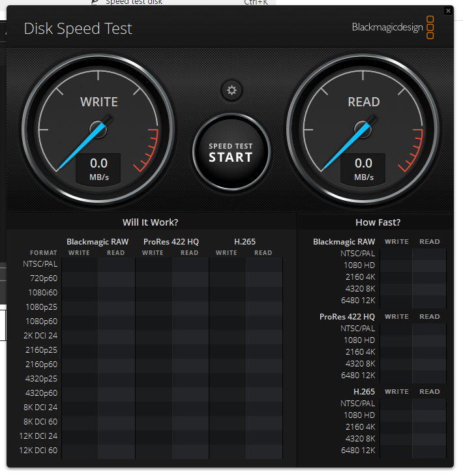463x476 pixels.
Task: Click the Blackmagicdesign logo squares icon
Action: point(430,27)
